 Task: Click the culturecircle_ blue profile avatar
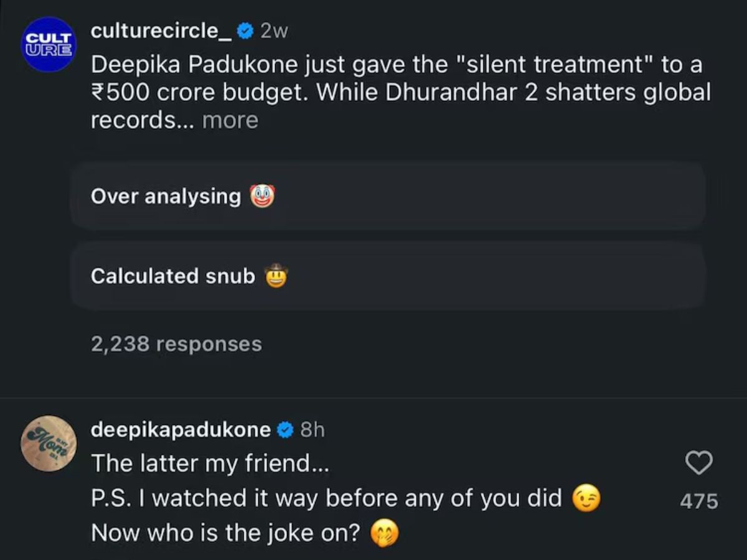coord(48,44)
